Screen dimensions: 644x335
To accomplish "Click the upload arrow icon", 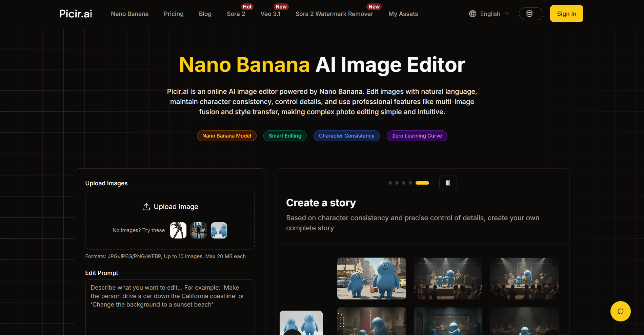I will (146, 207).
